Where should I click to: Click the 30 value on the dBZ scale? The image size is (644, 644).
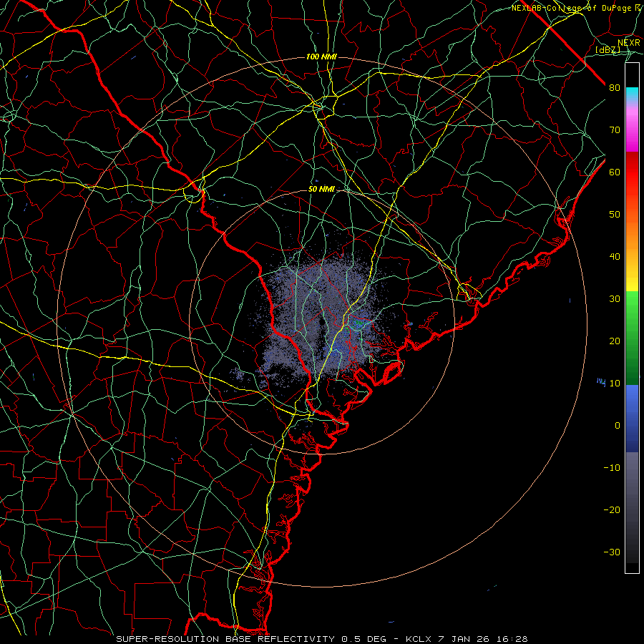(x=615, y=298)
